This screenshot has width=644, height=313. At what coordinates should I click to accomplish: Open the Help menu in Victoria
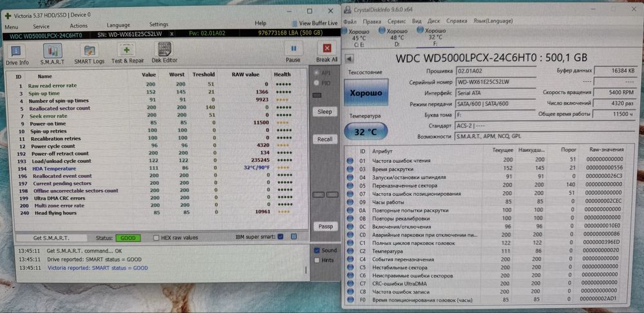coord(260,23)
